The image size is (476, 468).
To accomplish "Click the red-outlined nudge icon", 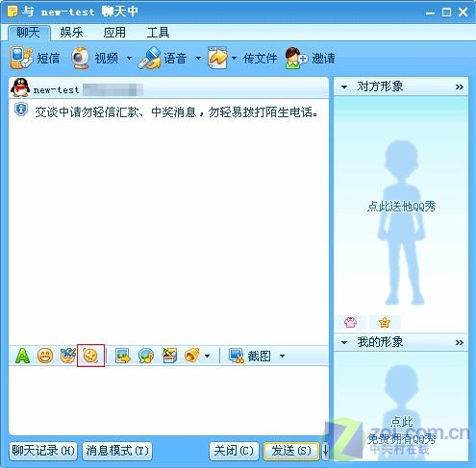I will coord(90,356).
